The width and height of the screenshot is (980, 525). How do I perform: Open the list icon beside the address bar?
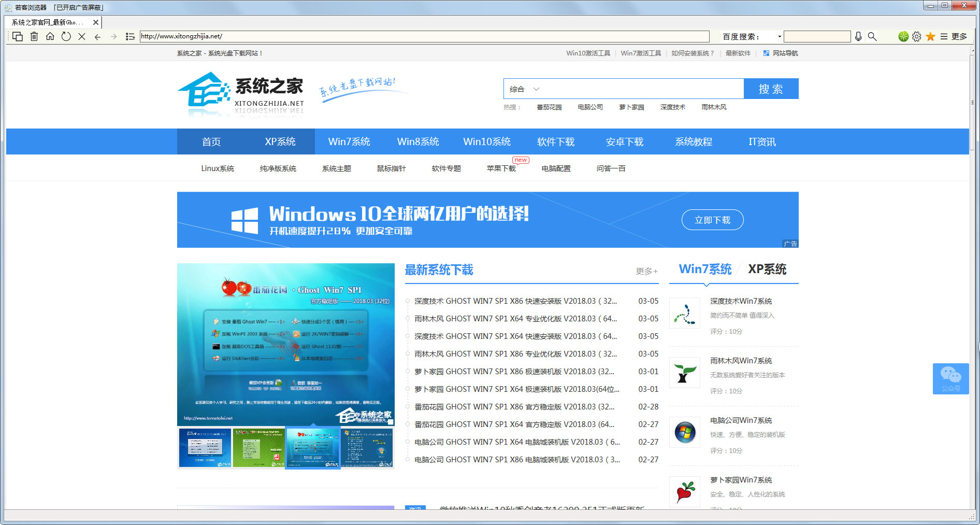click(130, 36)
